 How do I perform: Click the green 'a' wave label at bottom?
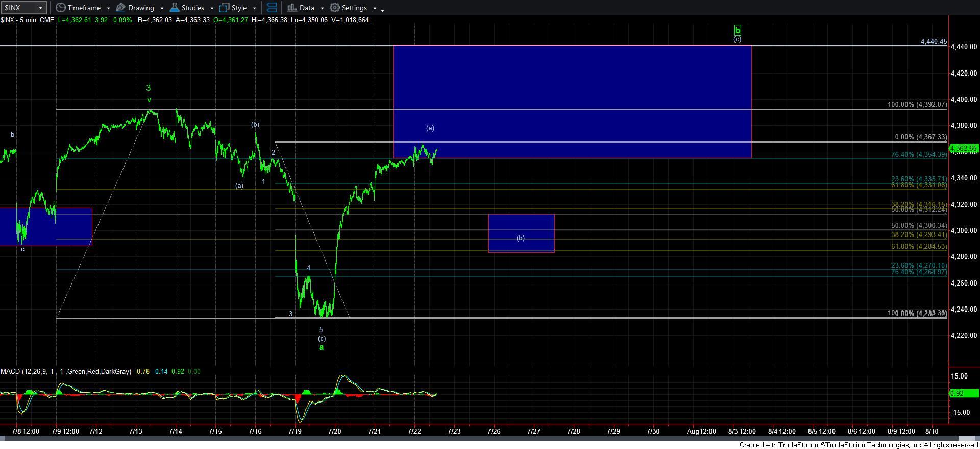[321, 347]
